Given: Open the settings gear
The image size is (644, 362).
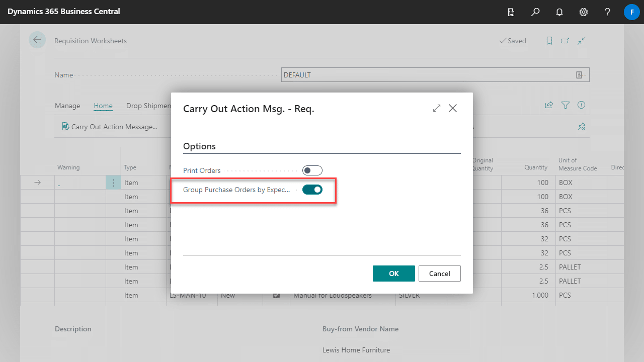Looking at the screenshot, I should [x=584, y=12].
